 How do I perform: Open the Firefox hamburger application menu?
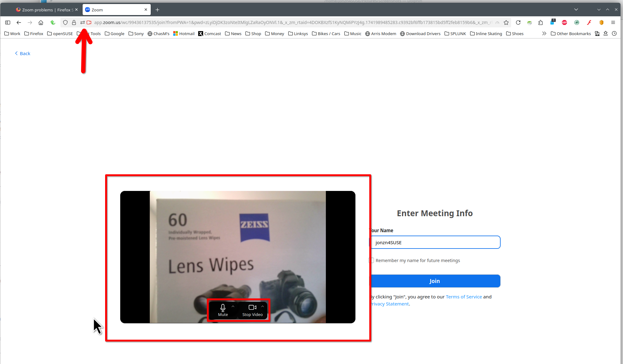pos(613,22)
